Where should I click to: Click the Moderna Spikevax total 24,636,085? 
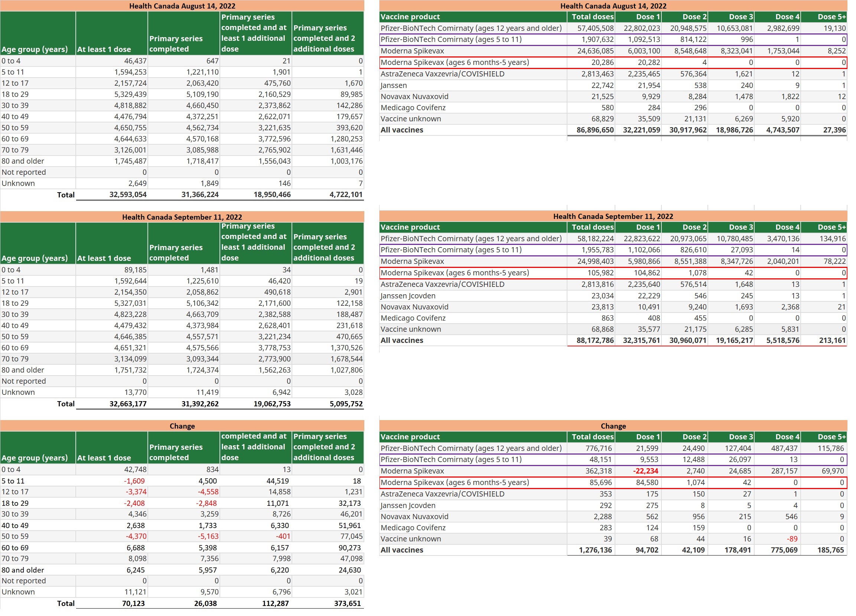[591, 51]
